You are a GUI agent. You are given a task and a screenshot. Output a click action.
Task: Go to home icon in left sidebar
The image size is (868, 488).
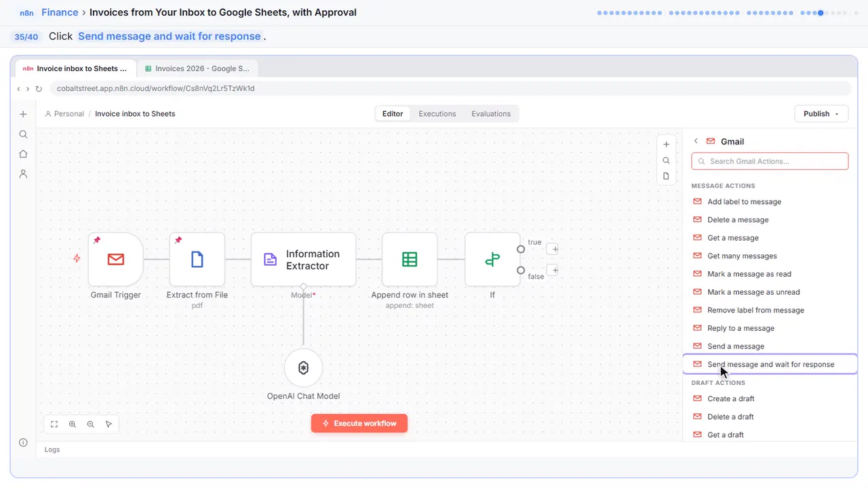(23, 154)
